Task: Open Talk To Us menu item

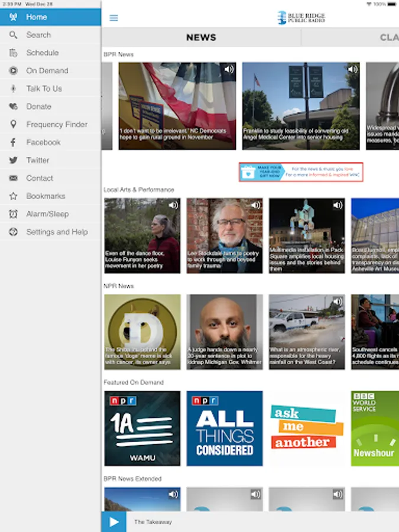Action: pyautogui.click(x=50, y=89)
